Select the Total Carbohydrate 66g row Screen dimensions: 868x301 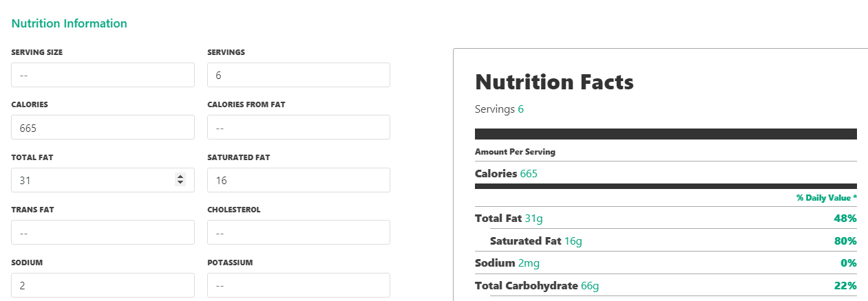coord(536,285)
